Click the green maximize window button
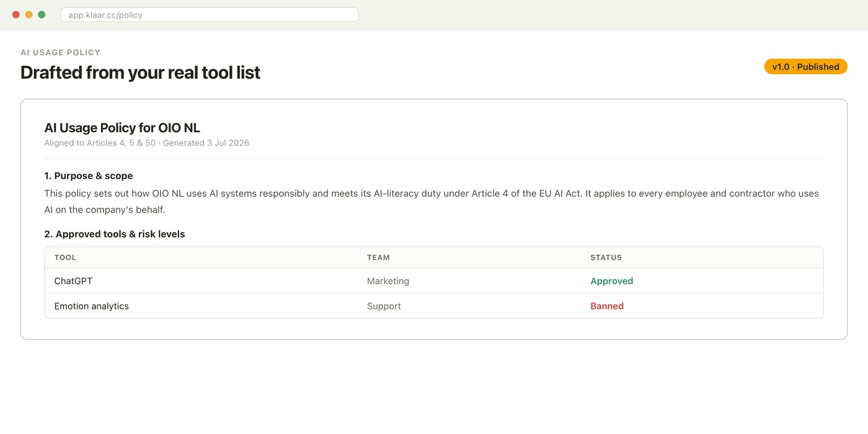The image size is (868, 434). point(42,14)
